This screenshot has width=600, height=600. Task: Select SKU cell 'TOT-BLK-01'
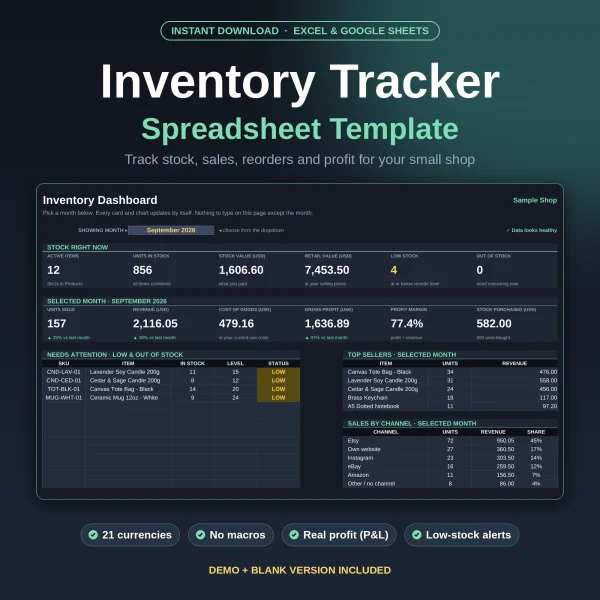pos(64,389)
